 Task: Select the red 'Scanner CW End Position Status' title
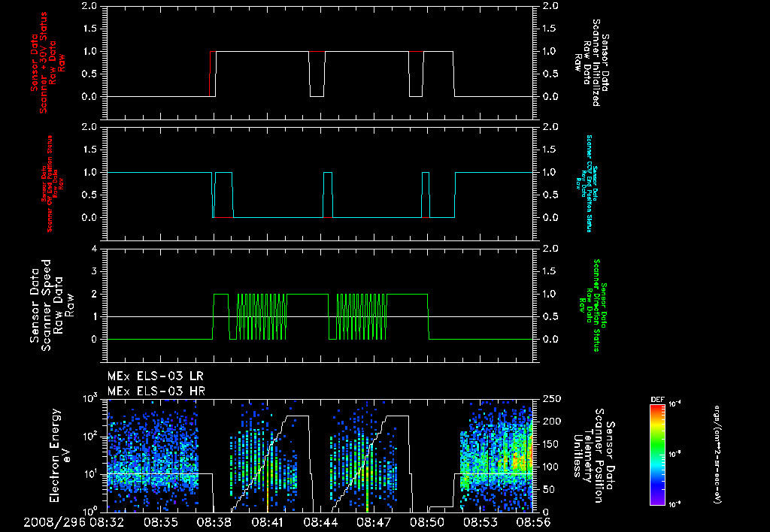[50, 184]
